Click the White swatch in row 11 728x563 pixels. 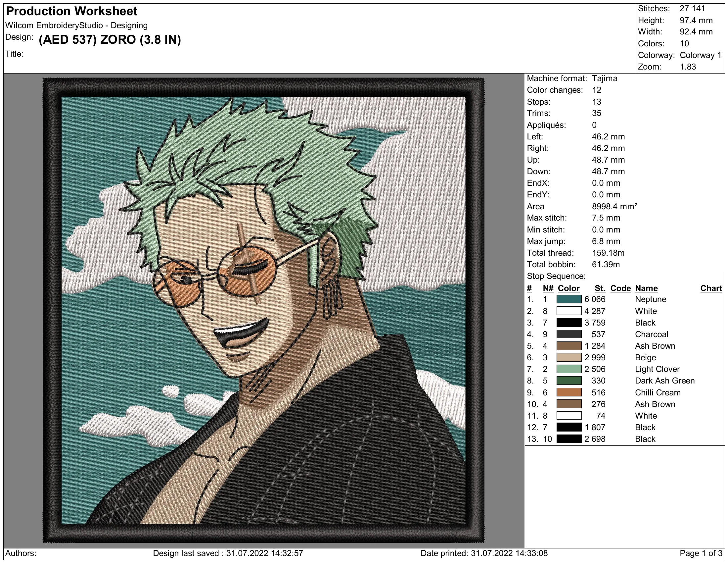click(569, 416)
